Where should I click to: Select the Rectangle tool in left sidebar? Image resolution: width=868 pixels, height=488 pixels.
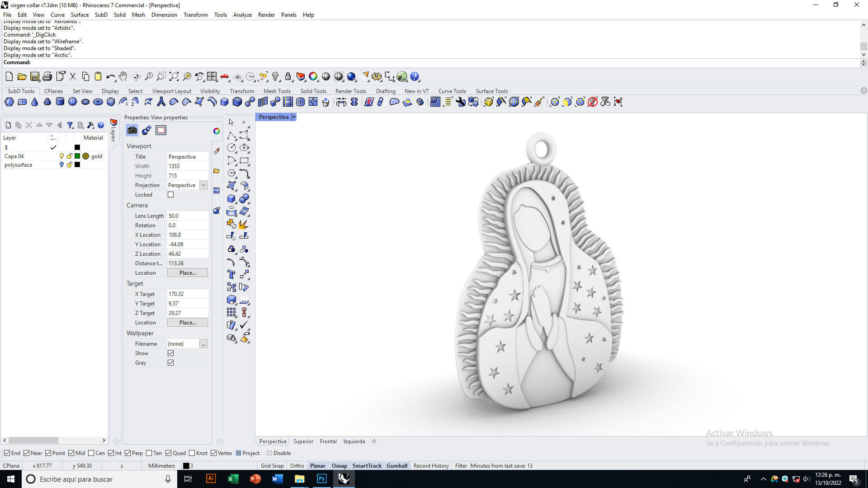coord(244,160)
